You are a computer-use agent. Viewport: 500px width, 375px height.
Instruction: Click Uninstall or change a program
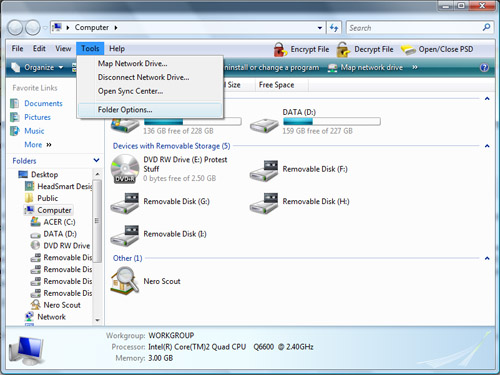pyautogui.click(x=272, y=68)
